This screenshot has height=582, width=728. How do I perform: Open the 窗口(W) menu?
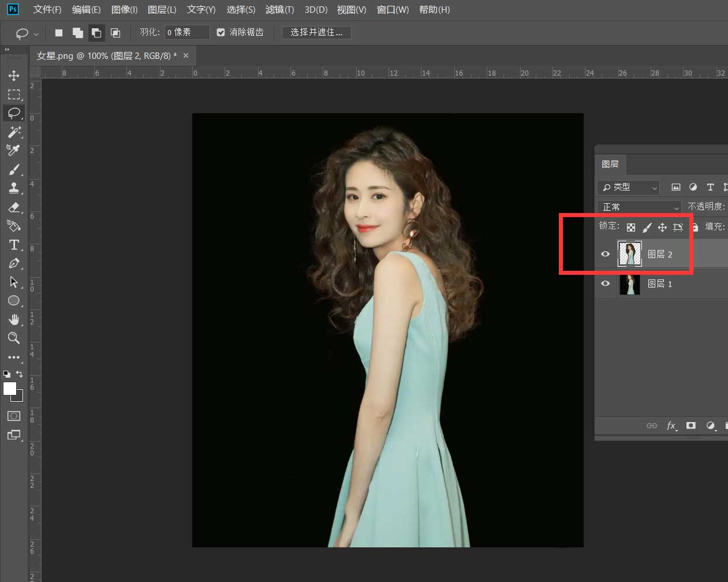pos(393,10)
